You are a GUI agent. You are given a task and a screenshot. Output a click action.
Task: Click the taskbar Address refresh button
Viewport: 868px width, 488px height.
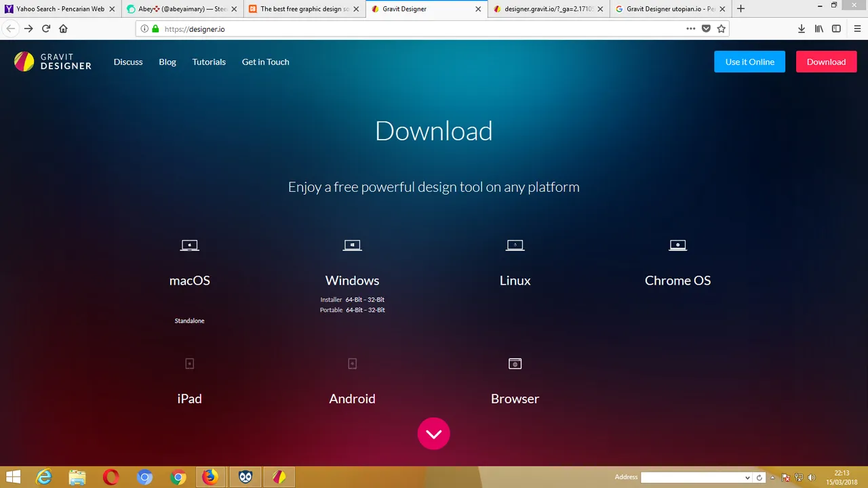click(759, 478)
